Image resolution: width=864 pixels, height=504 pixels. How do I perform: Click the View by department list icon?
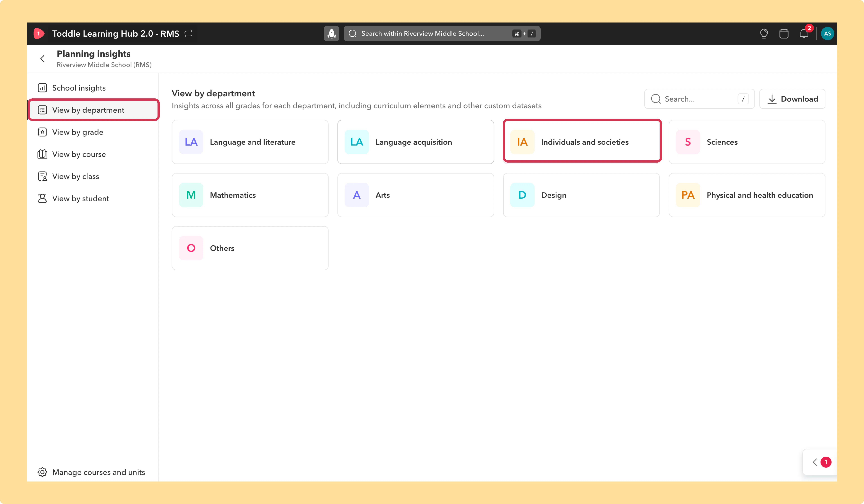[x=42, y=110]
